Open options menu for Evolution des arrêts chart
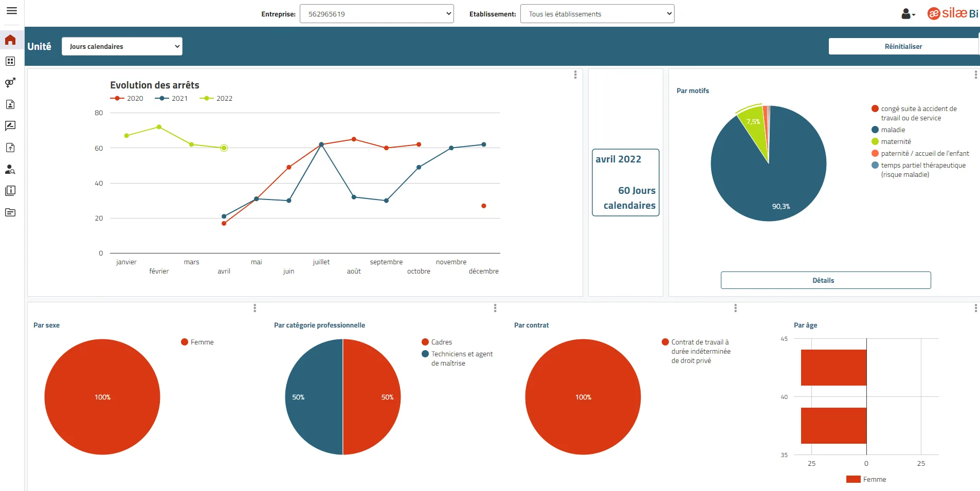 click(575, 75)
